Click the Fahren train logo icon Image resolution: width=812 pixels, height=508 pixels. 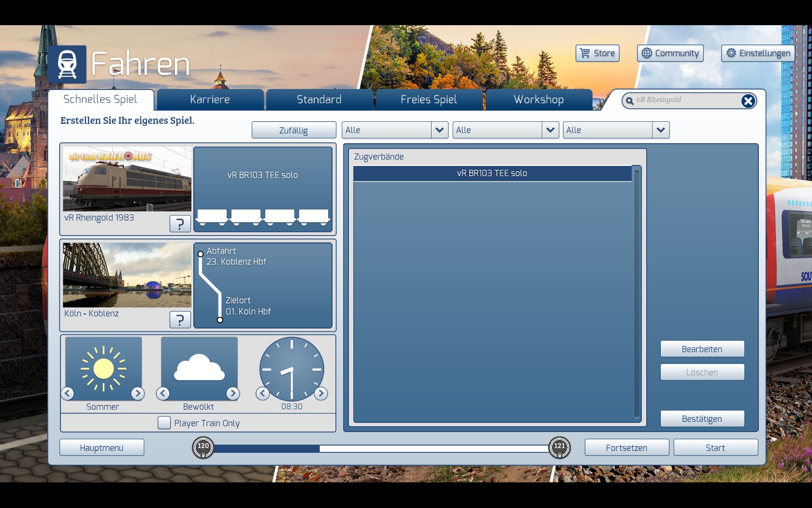tap(67, 64)
